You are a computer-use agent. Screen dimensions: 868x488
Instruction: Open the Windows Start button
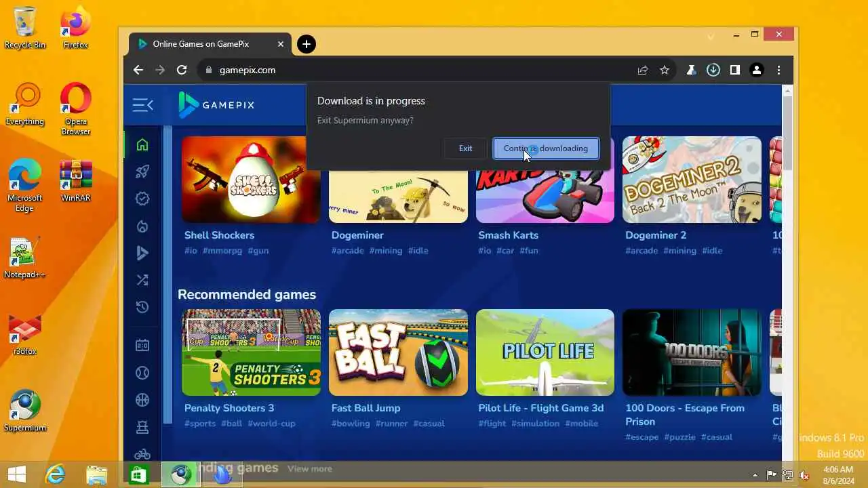click(x=16, y=475)
